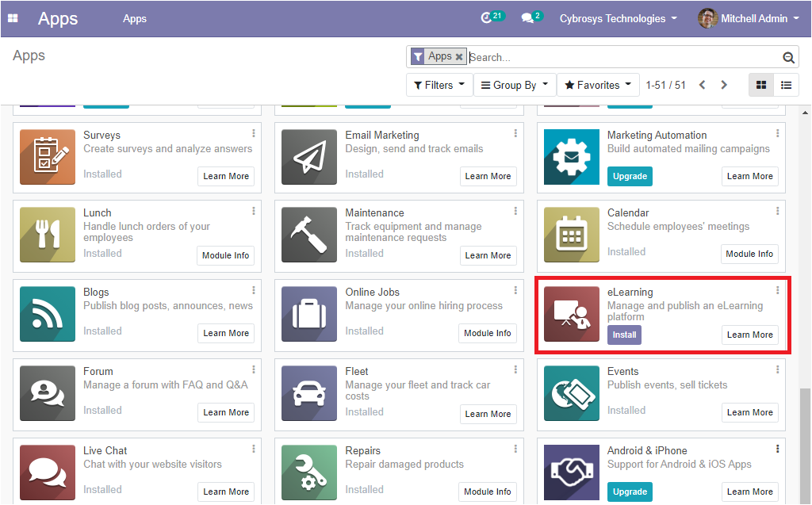The height and width of the screenshot is (505, 812).
Task: Click the Blogs RSS feed icon
Action: [48, 314]
